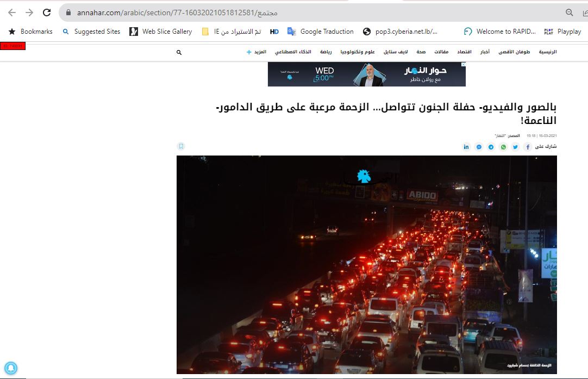Open the site search magnifier icon
Screen dimensions: 588x379
(179, 52)
